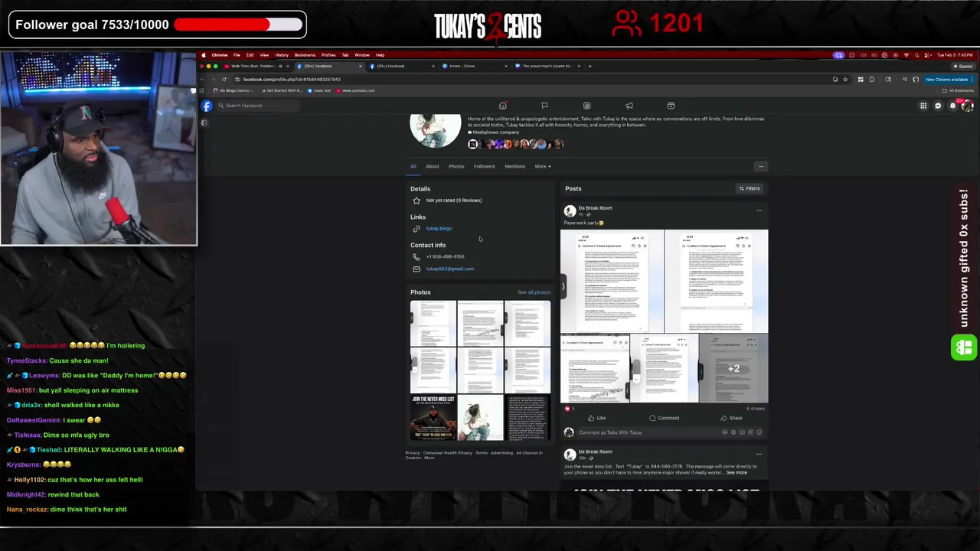This screenshot has height=551, width=980.
Task: Click the 6 shares count
Action: point(755,409)
